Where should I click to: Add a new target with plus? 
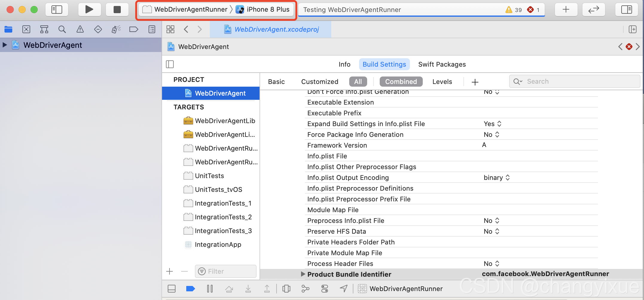coord(170,271)
